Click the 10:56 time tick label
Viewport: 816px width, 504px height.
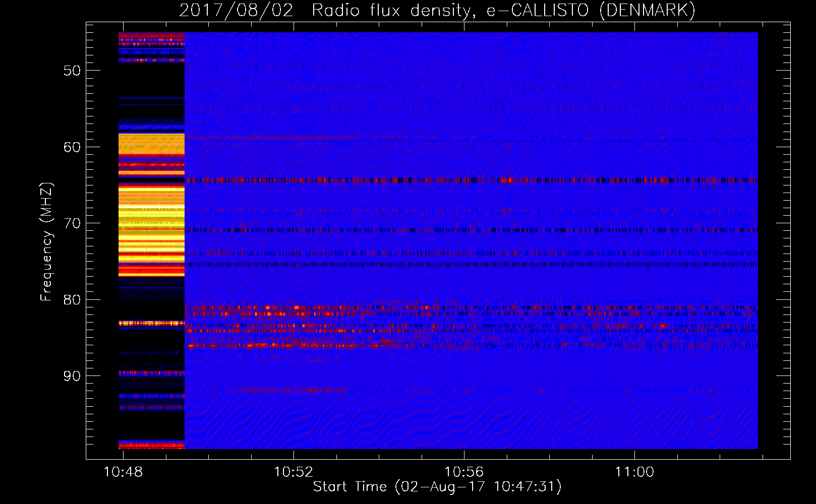click(464, 472)
